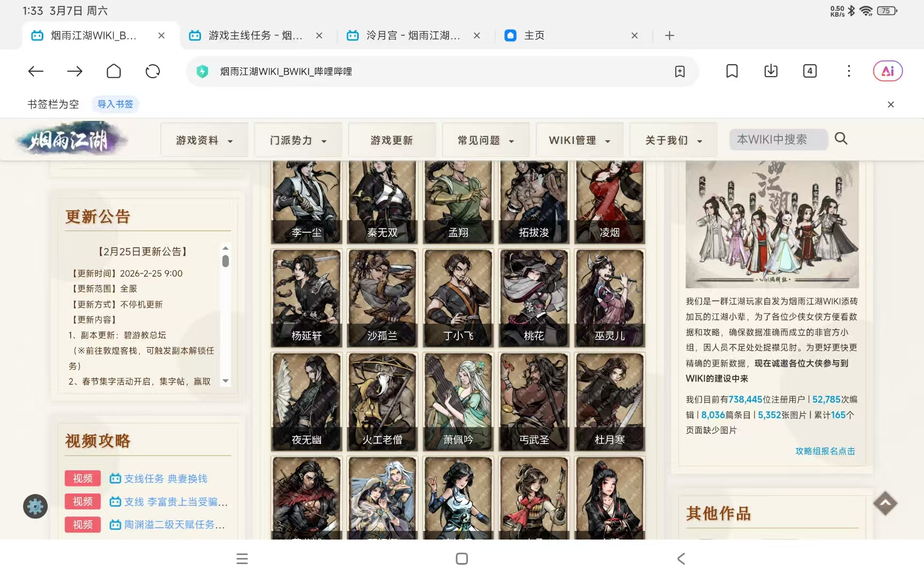
Task: Open the 游戏更新 menu item
Action: (392, 140)
